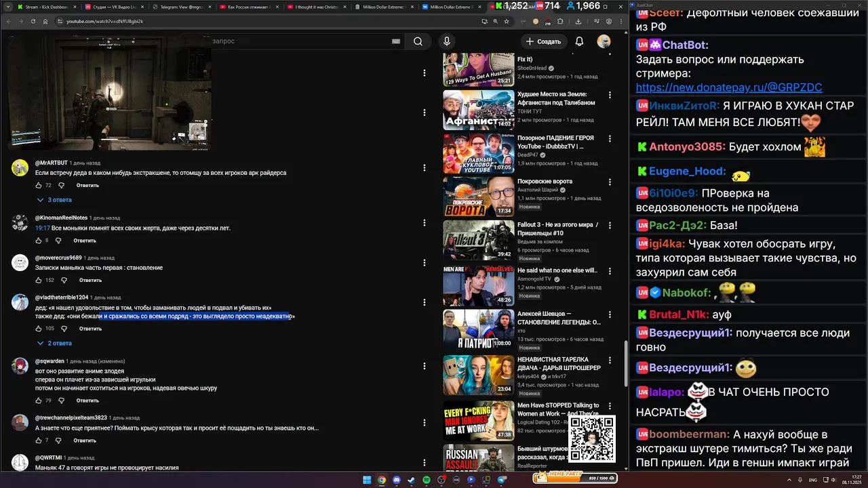
Task: Click the YouTube search magnifier button
Action: tap(418, 41)
